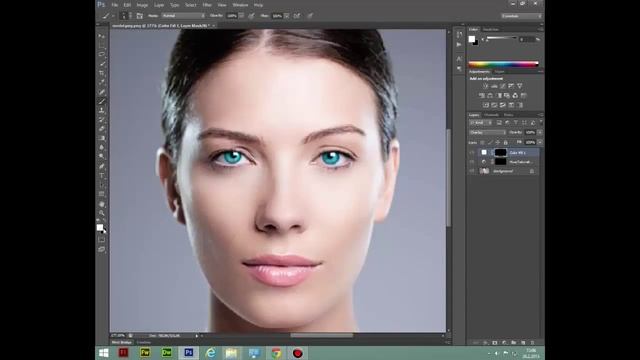Select the Brush tool in toolbar

(102, 101)
